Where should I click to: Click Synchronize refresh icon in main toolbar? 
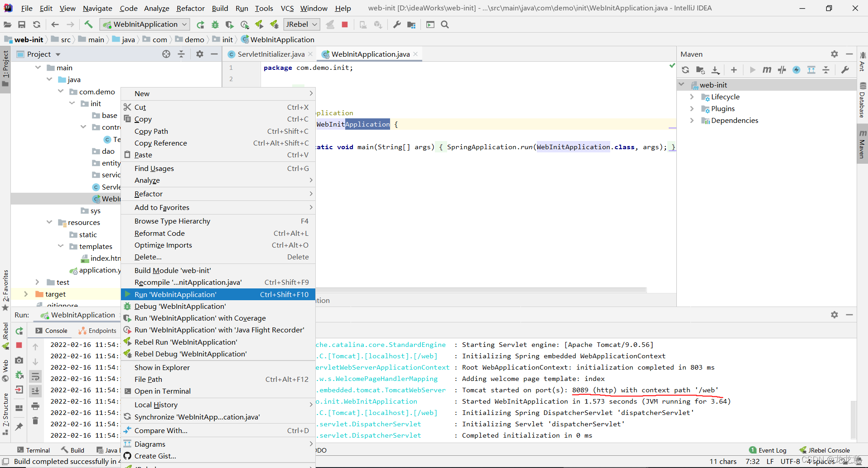click(x=37, y=24)
